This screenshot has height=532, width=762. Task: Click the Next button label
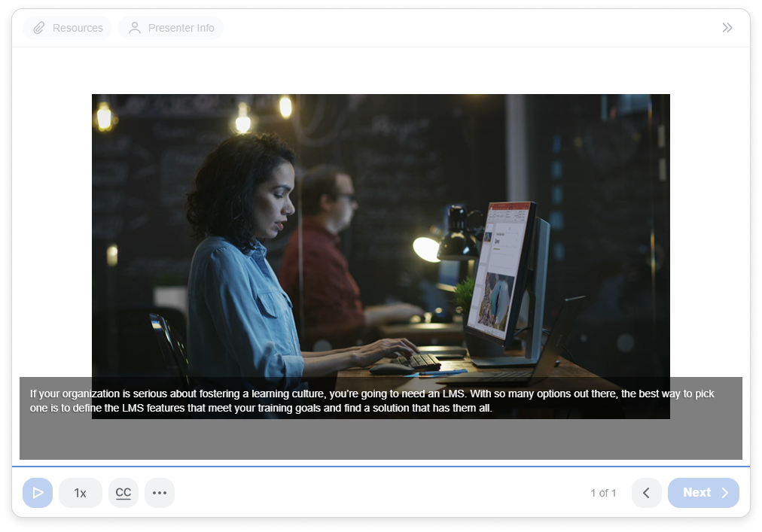tap(696, 493)
